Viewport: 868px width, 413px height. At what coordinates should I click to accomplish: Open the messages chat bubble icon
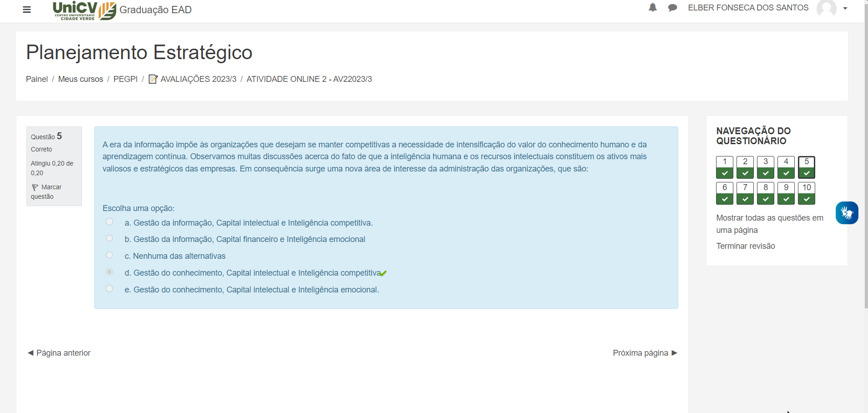[x=672, y=8]
